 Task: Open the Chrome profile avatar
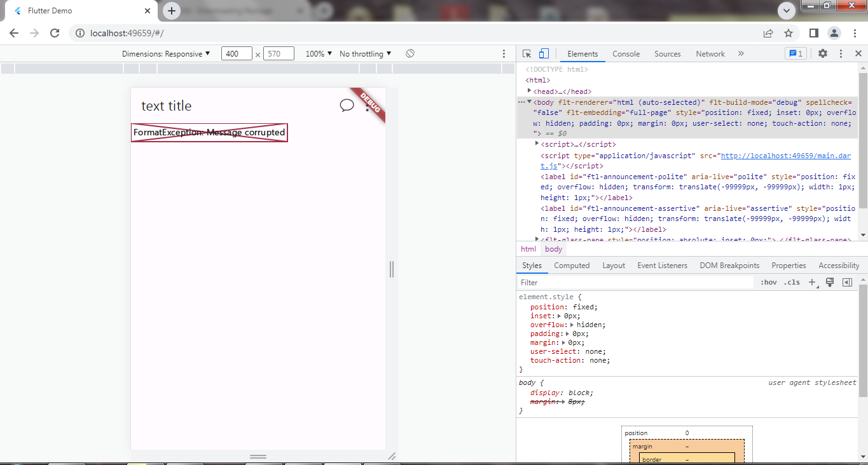(834, 33)
